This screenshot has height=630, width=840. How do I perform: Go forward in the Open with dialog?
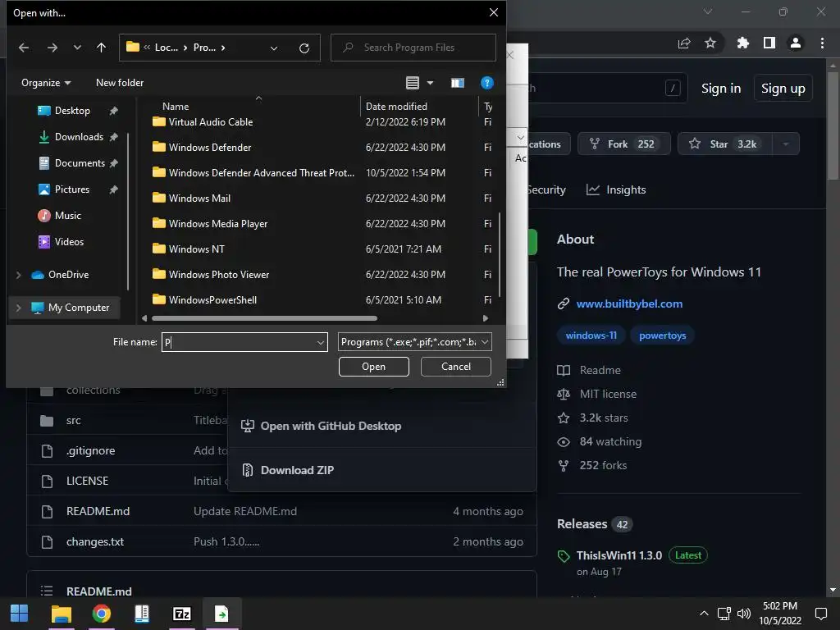tap(52, 48)
